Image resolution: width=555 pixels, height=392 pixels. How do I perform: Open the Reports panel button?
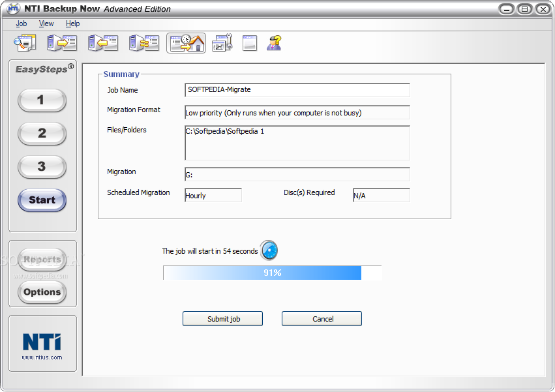click(x=42, y=260)
